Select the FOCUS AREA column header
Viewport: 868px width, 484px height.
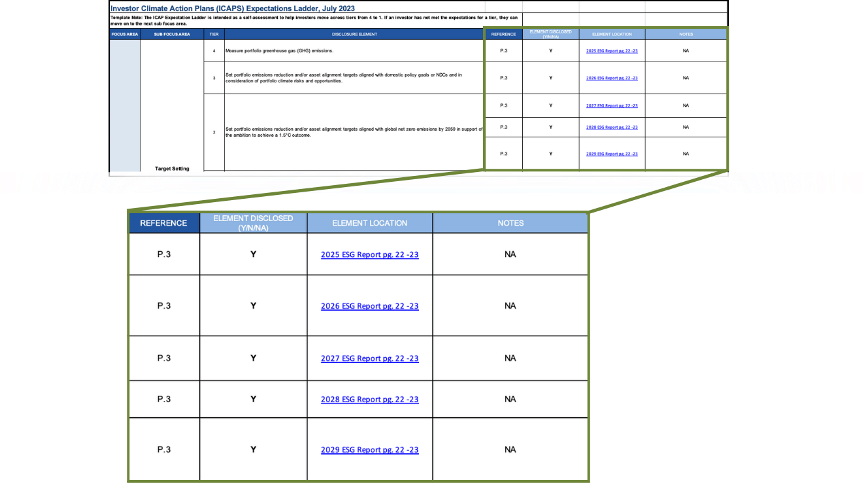click(124, 34)
